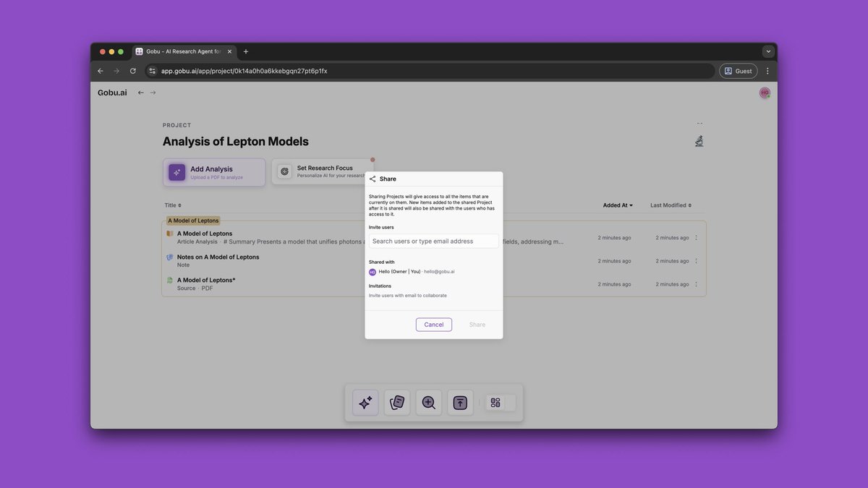Sort by the Last Modified column
The width and height of the screenshot is (868, 488).
(x=671, y=205)
